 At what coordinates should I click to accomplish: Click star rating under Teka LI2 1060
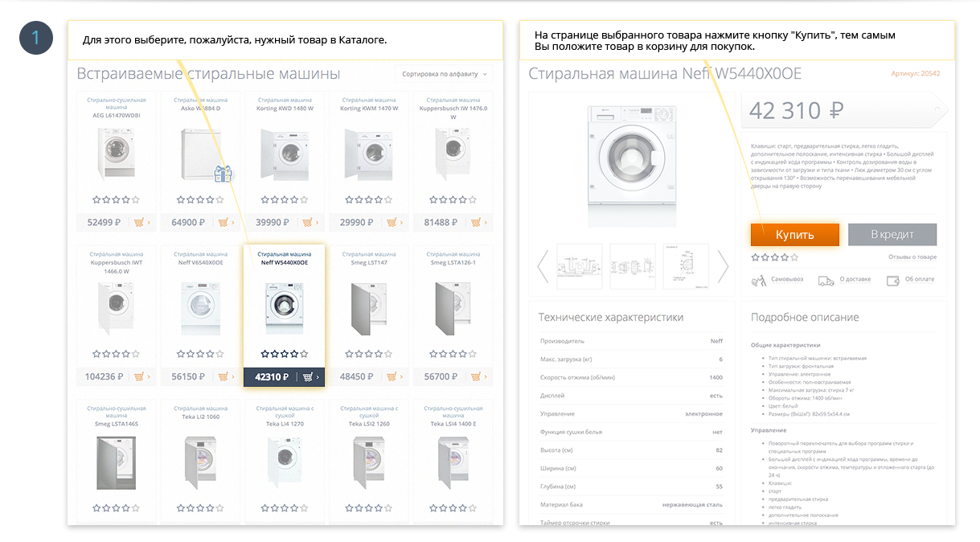pos(200,508)
